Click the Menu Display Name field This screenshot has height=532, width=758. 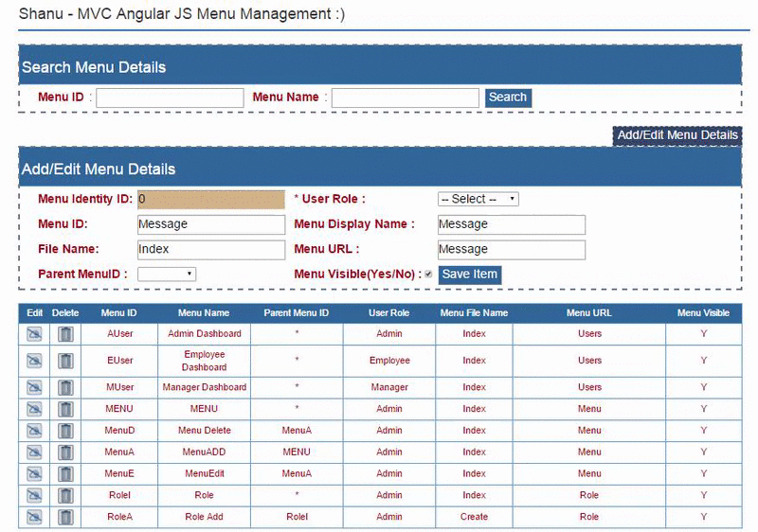click(x=512, y=224)
